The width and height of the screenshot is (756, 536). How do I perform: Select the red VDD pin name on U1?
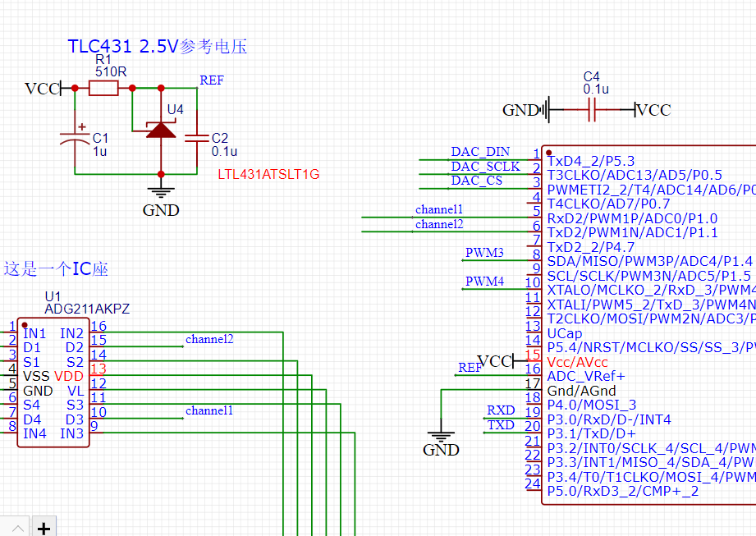point(69,376)
